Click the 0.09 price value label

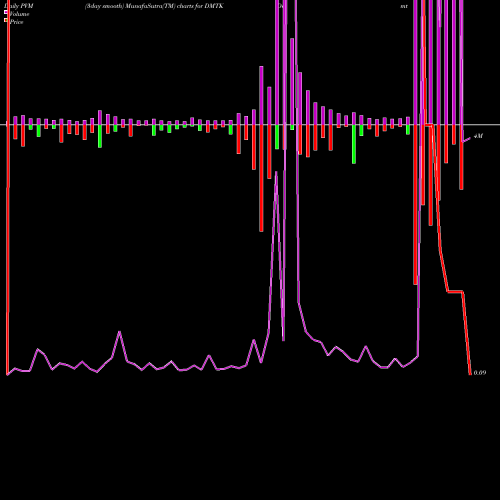[480, 373]
